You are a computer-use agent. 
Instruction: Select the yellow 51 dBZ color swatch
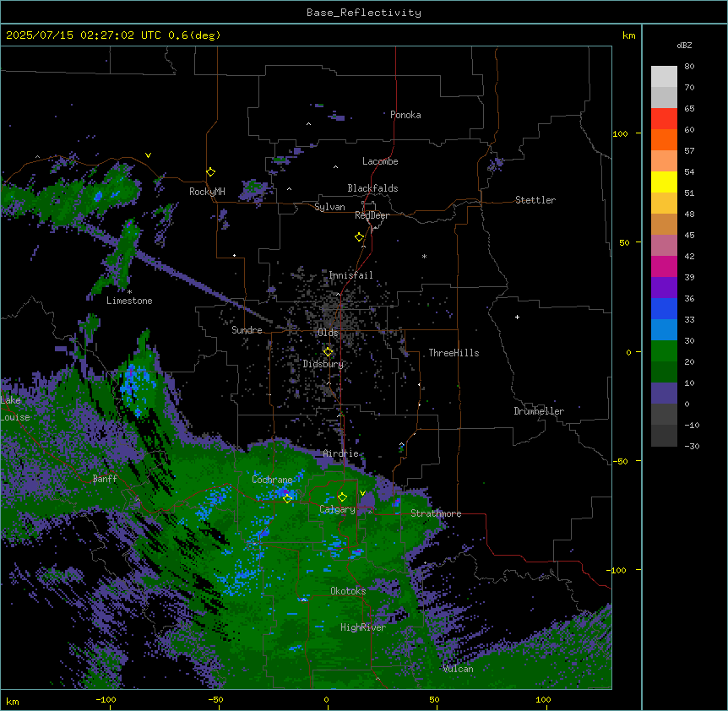pos(664,182)
